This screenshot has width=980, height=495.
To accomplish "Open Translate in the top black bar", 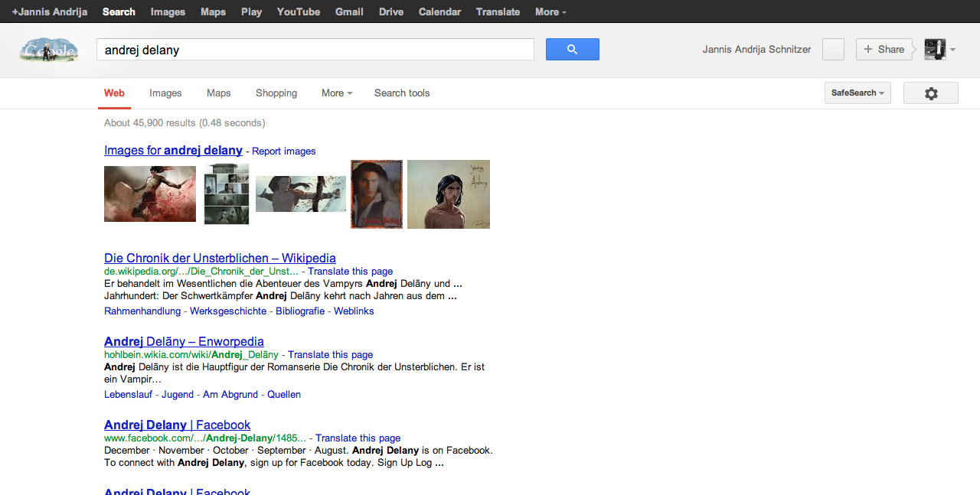I will point(498,11).
